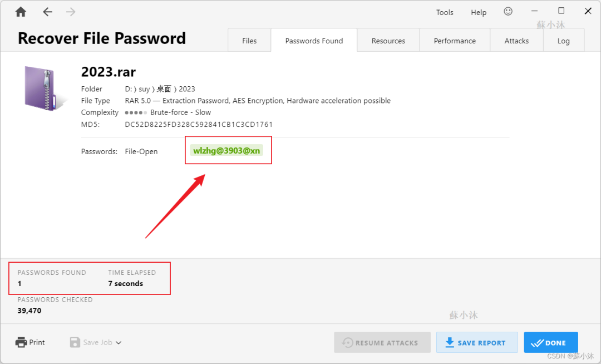
Task: Click the resume icon on Resume Attacks
Action: click(347, 342)
